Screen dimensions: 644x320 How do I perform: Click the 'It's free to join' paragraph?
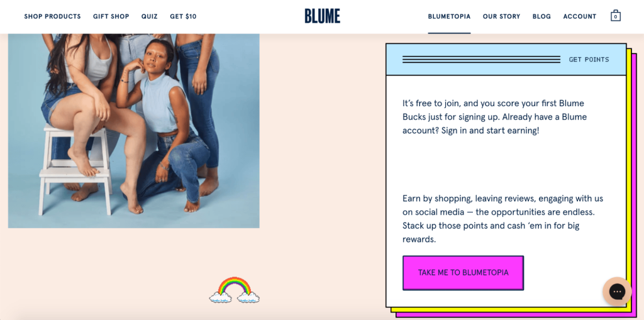coord(494,117)
